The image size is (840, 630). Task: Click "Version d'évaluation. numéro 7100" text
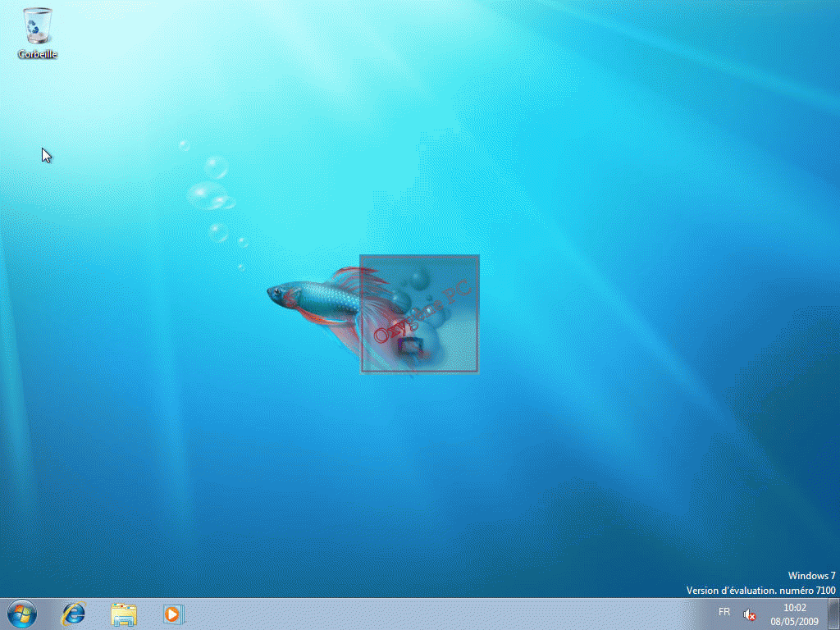point(760,591)
